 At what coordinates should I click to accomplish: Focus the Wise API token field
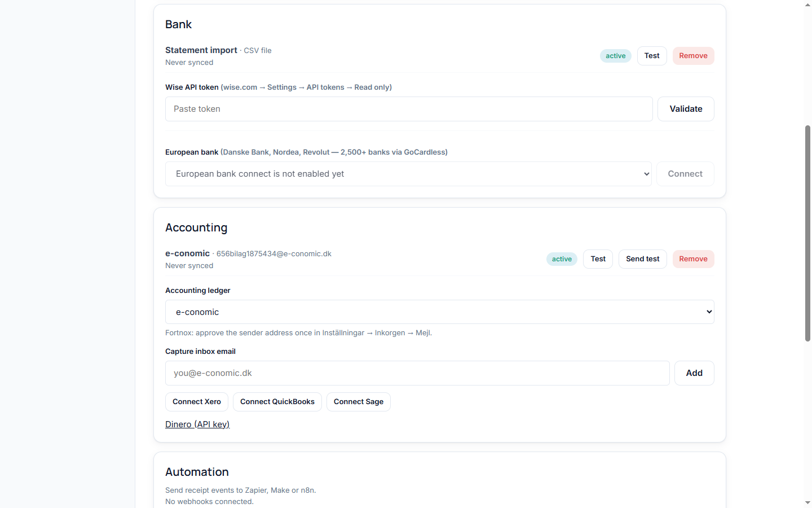pyautogui.click(x=409, y=109)
